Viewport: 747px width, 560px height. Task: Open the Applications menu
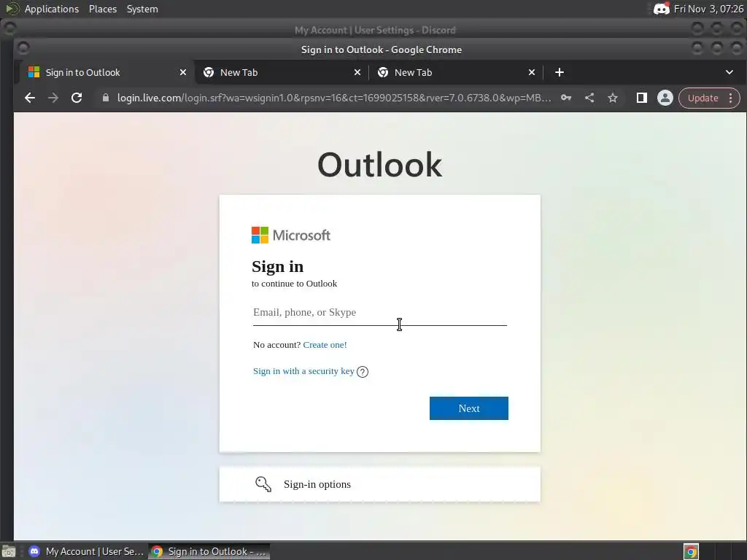point(52,9)
